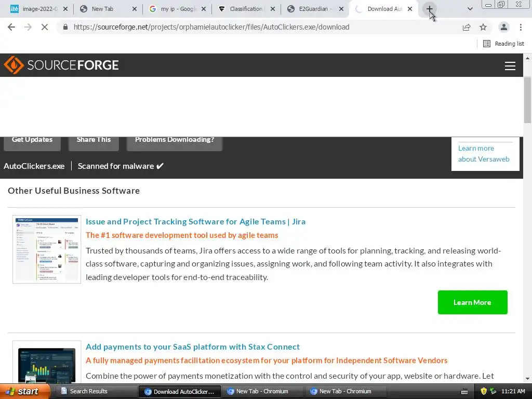Open the Learn more about Versaweb link

[484, 154]
